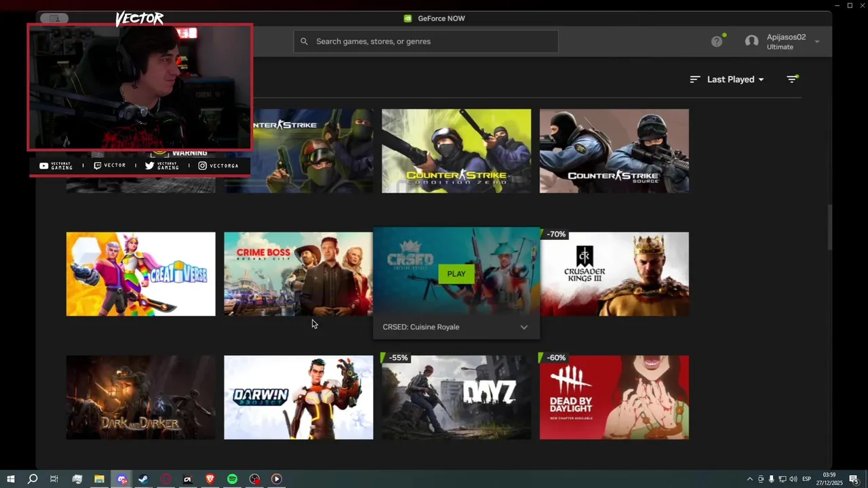The image size is (868, 488).
Task: Click the -55% discount badge on DayZ
Action: (x=396, y=357)
